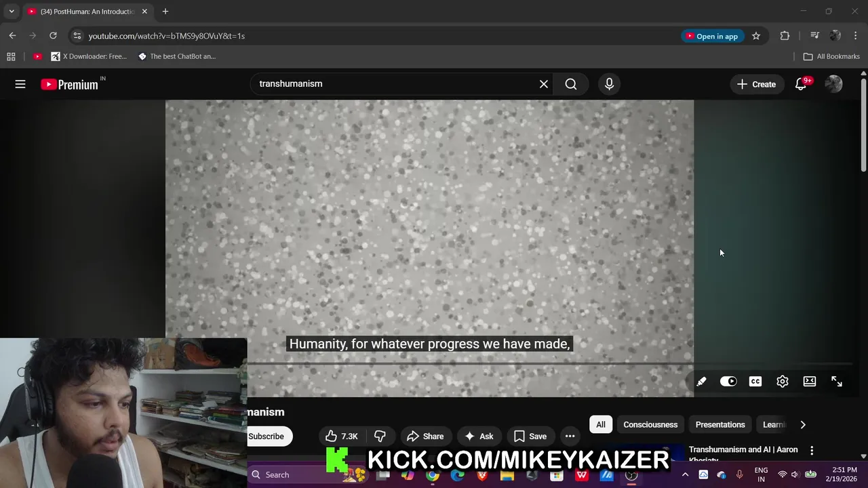Open Brave browser from taskbar
This screenshot has width=868, height=488.
coord(482,475)
